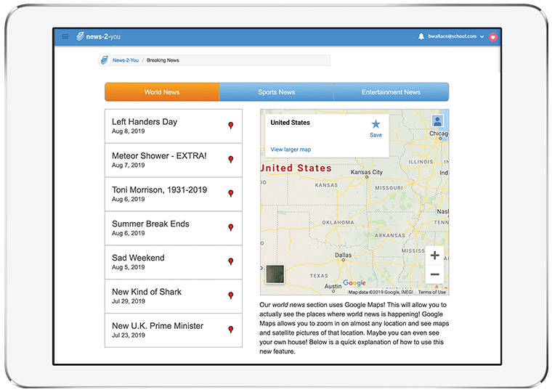The height and width of the screenshot is (392, 552).
Task: Switch to the Entertainment News tab
Action: coord(391,92)
